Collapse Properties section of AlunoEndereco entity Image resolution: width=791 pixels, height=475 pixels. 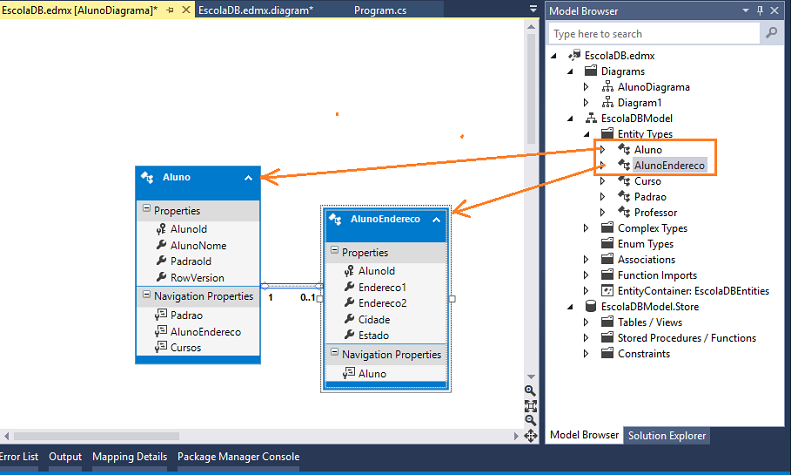point(334,250)
